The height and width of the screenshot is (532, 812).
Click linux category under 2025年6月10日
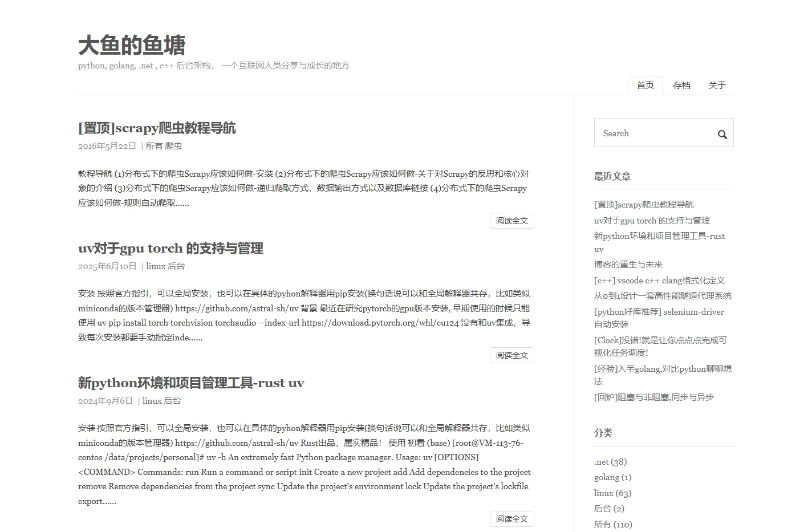pyautogui.click(x=156, y=266)
